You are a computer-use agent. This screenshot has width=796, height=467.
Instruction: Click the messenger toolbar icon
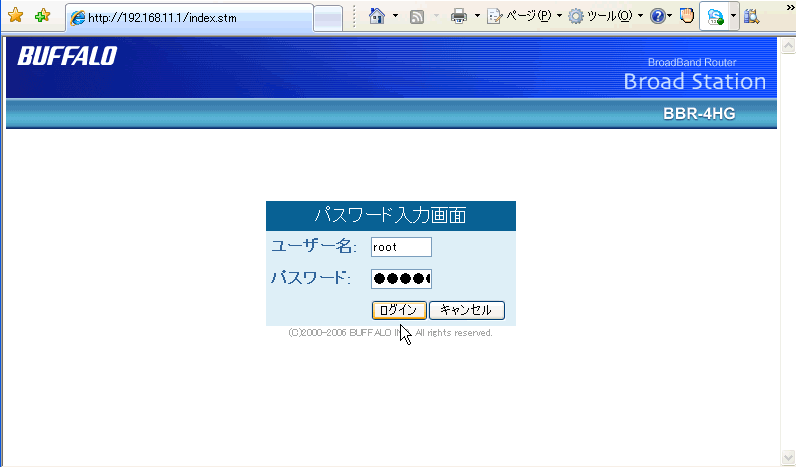pos(715,17)
